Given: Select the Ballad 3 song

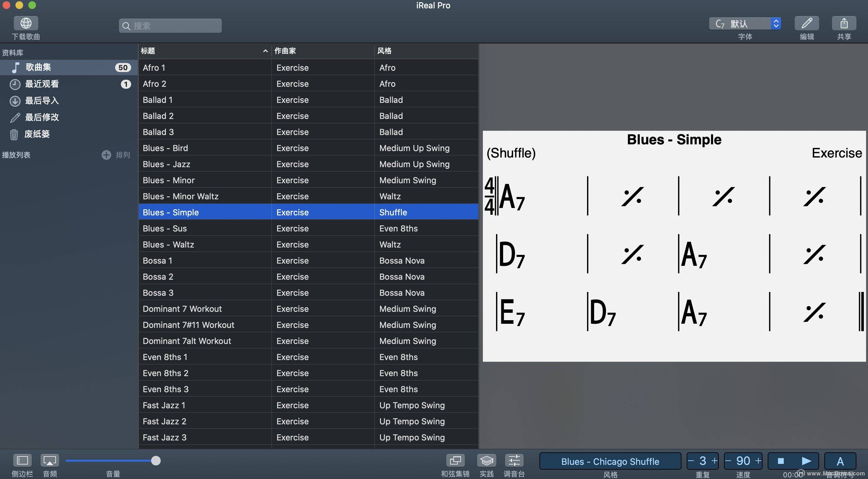Looking at the screenshot, I should click(308, 132).
